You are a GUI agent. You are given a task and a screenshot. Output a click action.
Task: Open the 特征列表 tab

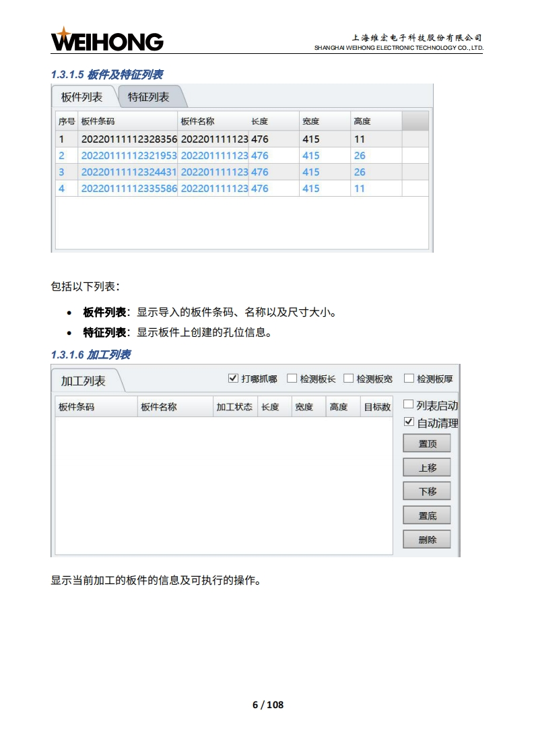149,97
